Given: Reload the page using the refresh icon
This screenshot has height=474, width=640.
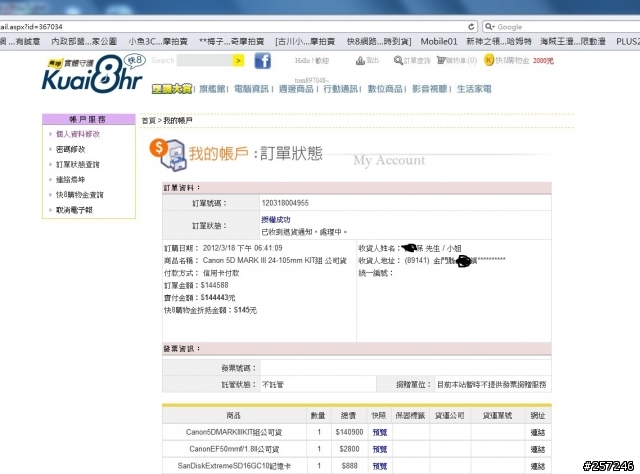Looking at the screenshot, I should coord(471,27).
